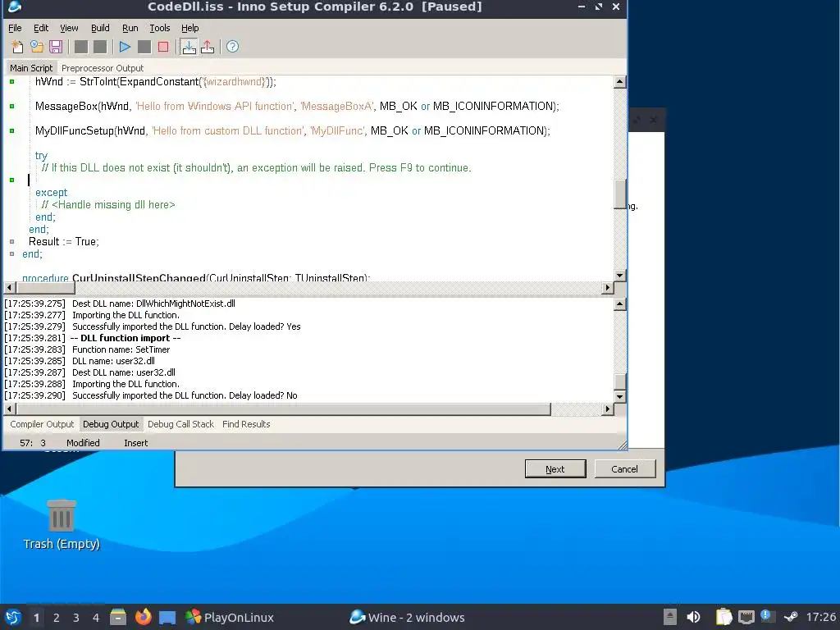Click the code editor scroll-right arrow
The image size is (840, 630).
tap(607, 288)
